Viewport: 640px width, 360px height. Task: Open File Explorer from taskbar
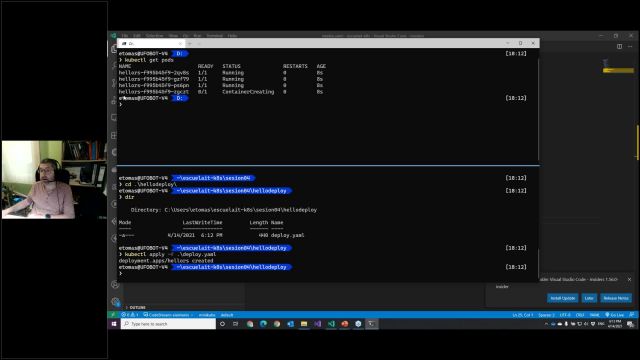click(x=304, y=324)
